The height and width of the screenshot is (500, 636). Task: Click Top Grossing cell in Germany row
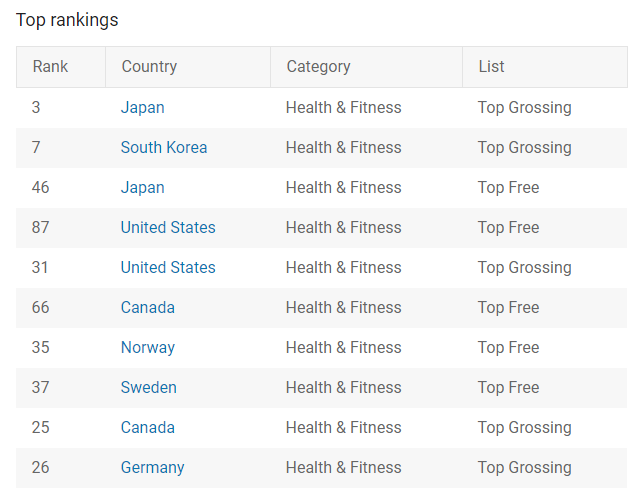[x=524, y=468]
